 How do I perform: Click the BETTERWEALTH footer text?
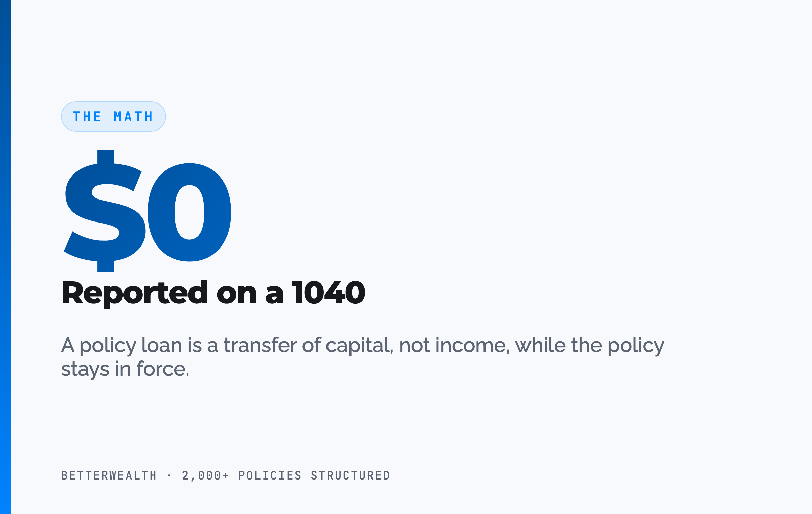[x=109, y=475]
